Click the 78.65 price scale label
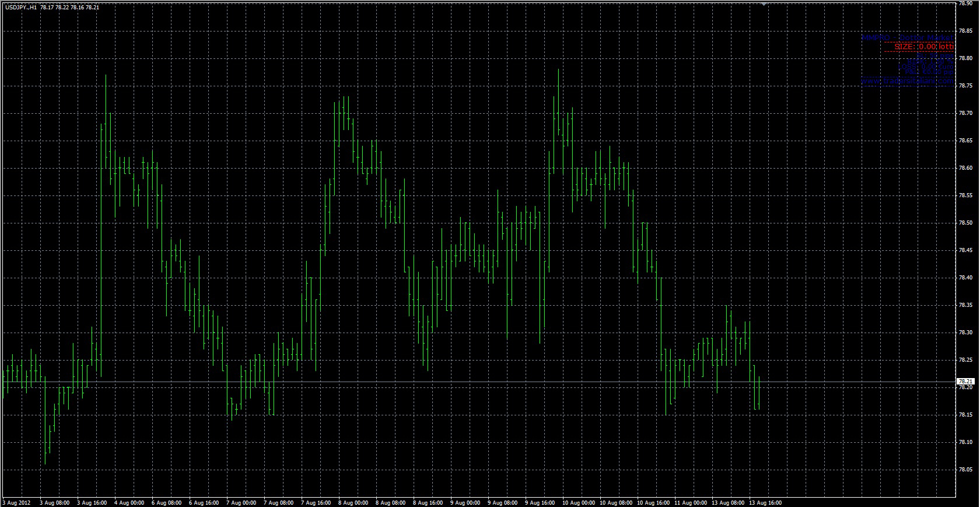Viewport: 980px width, 507px height. pyautogui.click(x=965, y=141)
